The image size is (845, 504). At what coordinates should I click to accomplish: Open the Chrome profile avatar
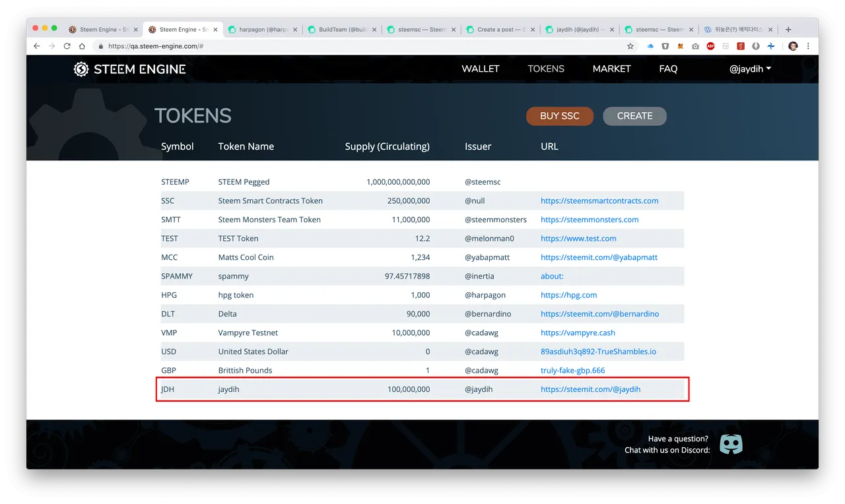(x=793, y=46)
